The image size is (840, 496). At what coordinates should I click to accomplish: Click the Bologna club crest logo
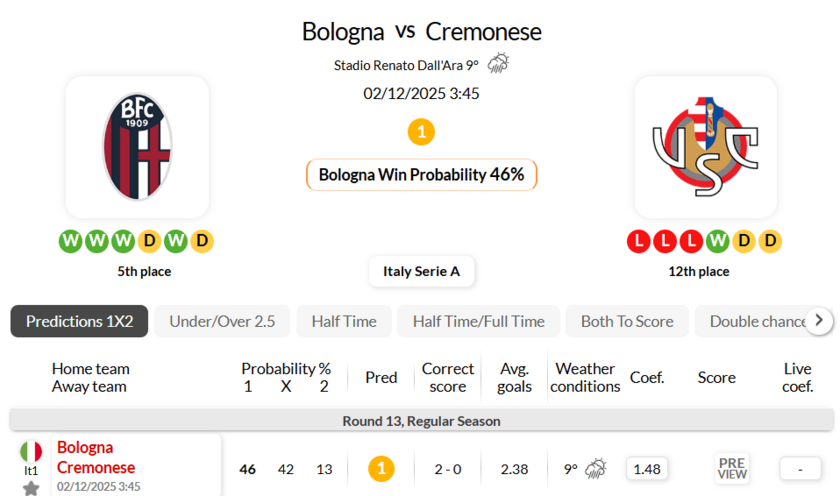[x=137, y=146]
